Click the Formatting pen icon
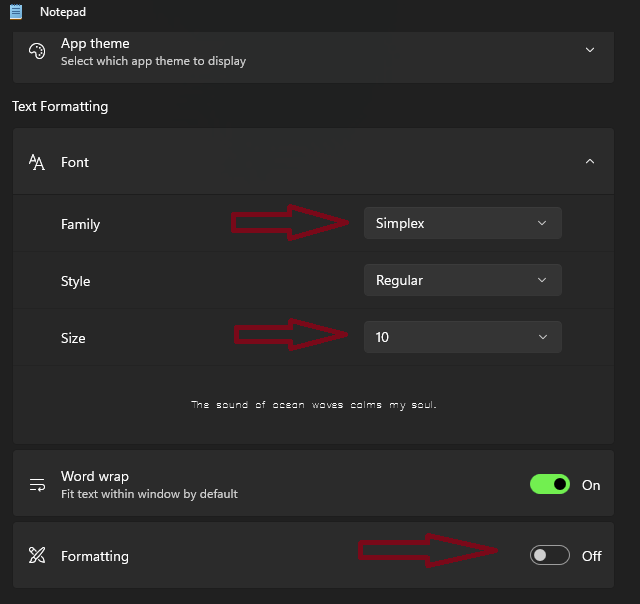Screen dimensions: 640x604 [x=37, y=556]
